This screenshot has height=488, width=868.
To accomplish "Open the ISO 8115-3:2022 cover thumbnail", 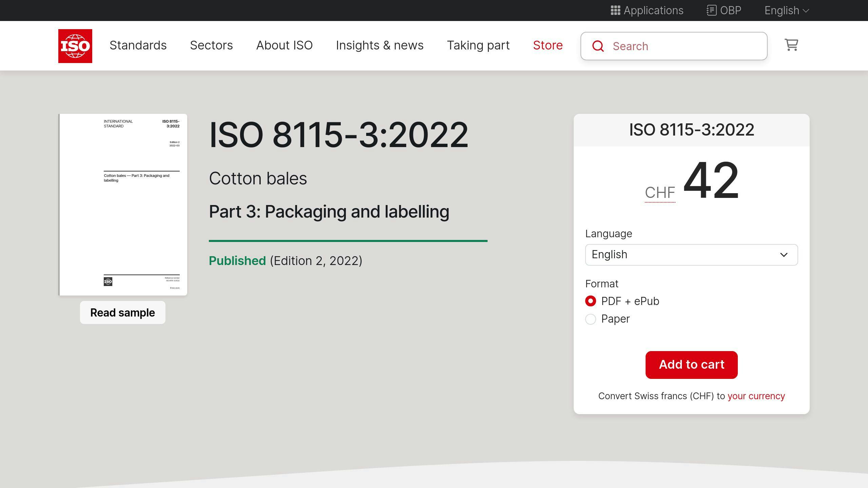I will tap(123, 205).
